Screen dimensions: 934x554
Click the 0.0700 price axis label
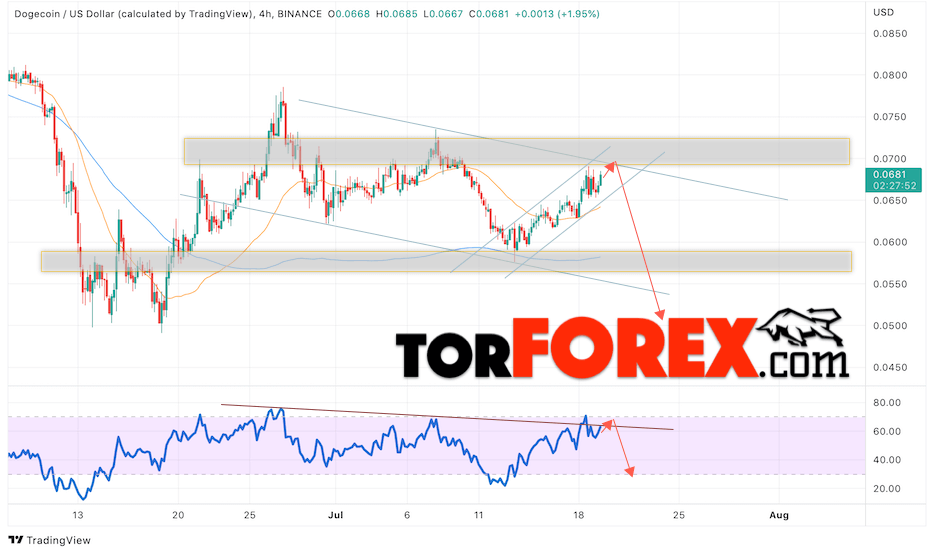[x=890, y=159]
